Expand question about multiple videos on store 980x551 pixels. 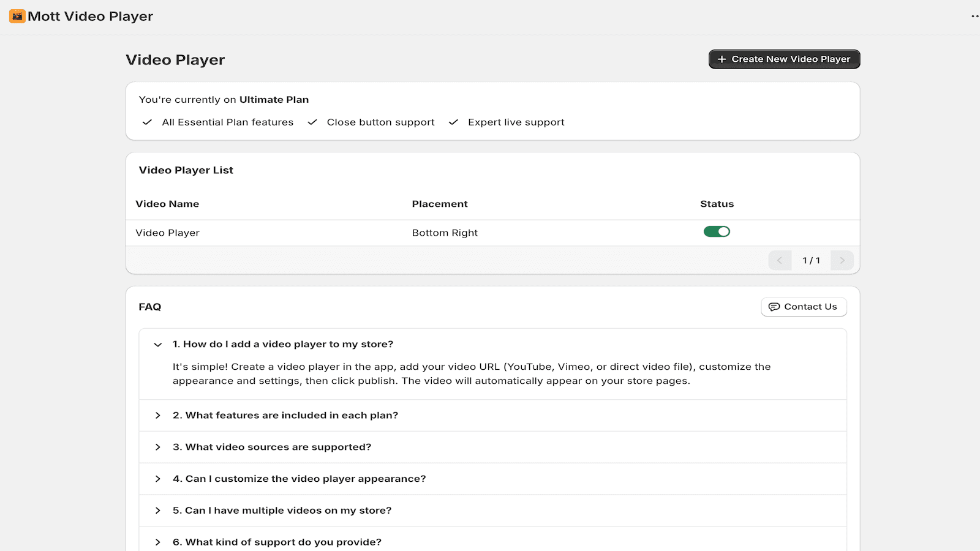(282, 510)
